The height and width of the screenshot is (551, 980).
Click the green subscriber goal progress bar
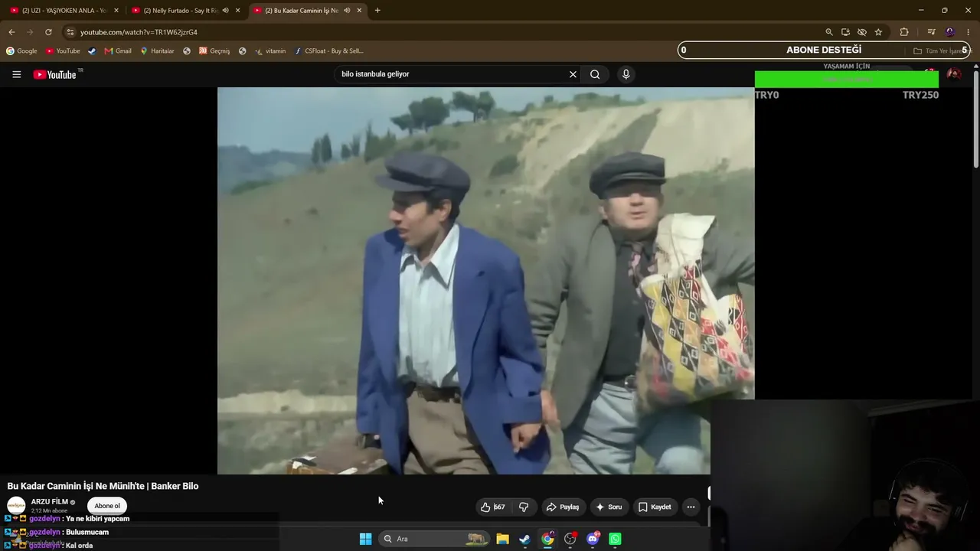coord(846,80)
